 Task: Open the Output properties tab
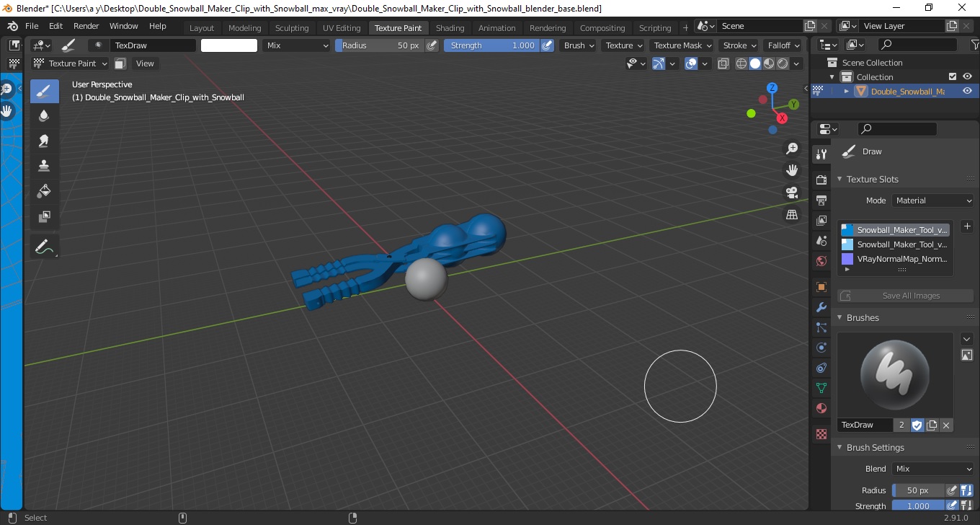pos(821,200)
